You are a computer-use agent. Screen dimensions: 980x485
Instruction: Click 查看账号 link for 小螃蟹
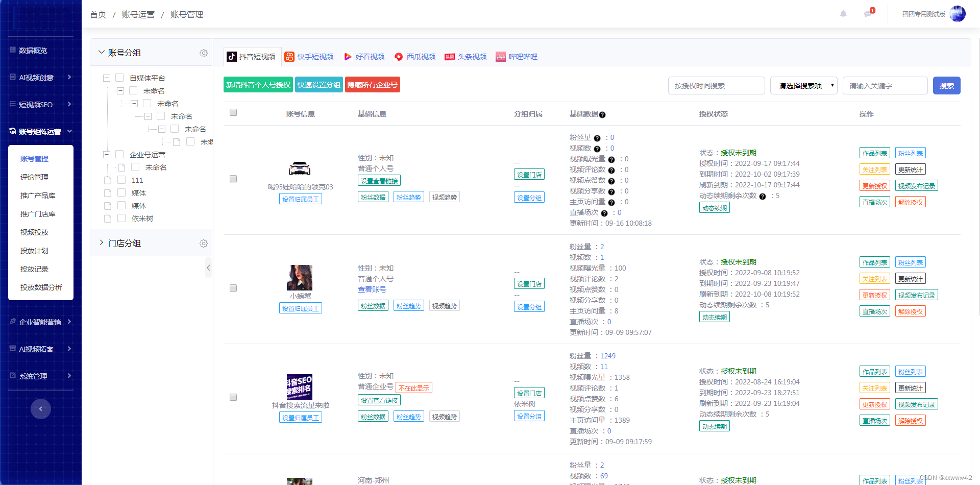(372, 289)
